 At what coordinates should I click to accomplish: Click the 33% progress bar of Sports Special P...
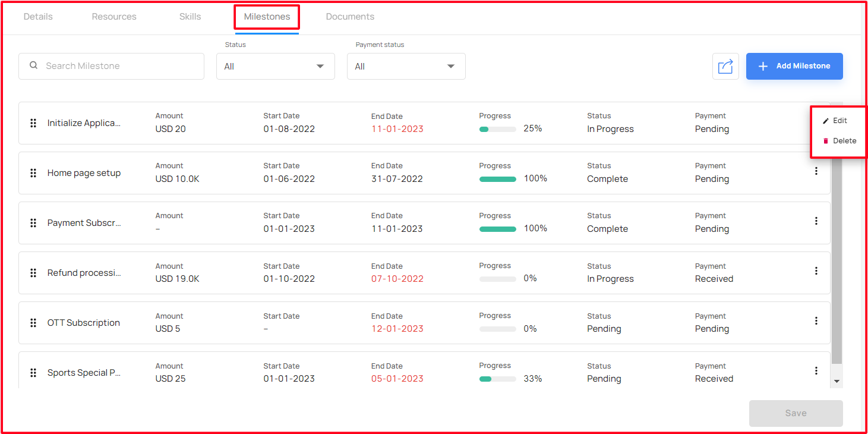(x=497, y=379)
